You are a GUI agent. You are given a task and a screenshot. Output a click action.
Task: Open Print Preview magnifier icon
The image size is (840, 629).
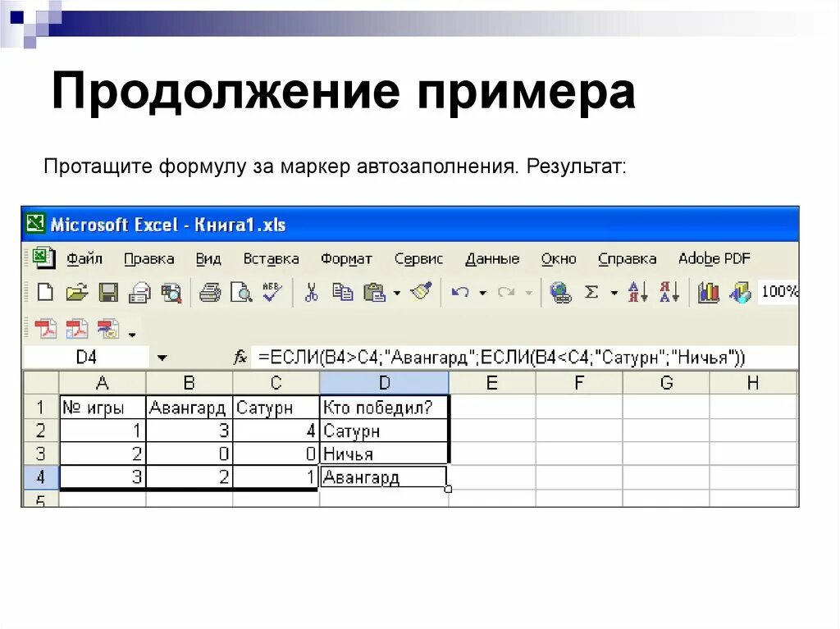point(242,293)
